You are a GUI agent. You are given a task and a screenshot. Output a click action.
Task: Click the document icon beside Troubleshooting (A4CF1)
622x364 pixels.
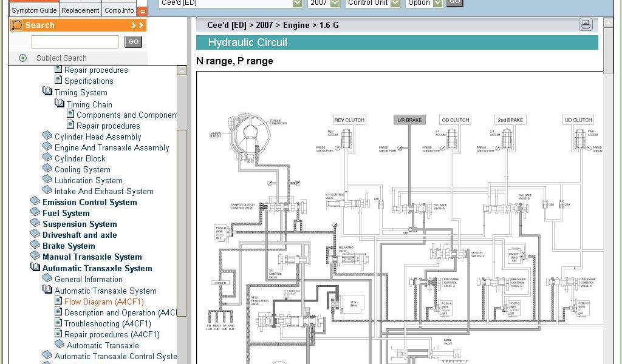58,323
